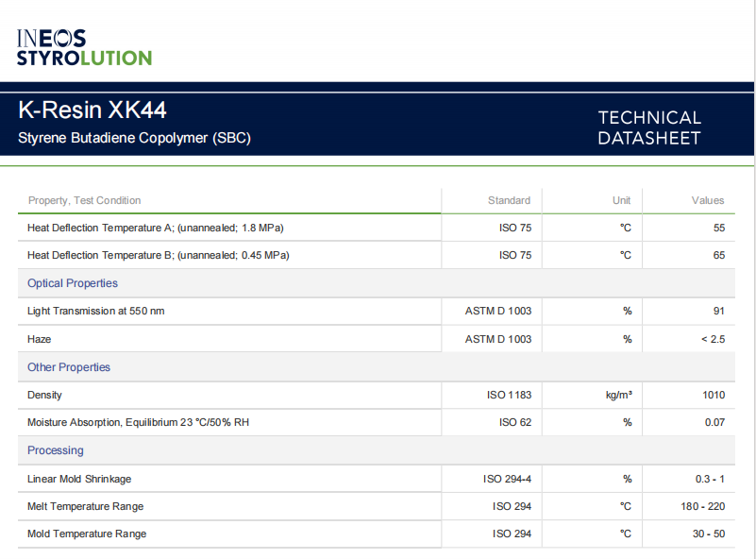Click the Standard column header
The image size is (756, 559).
pos(509,200)
